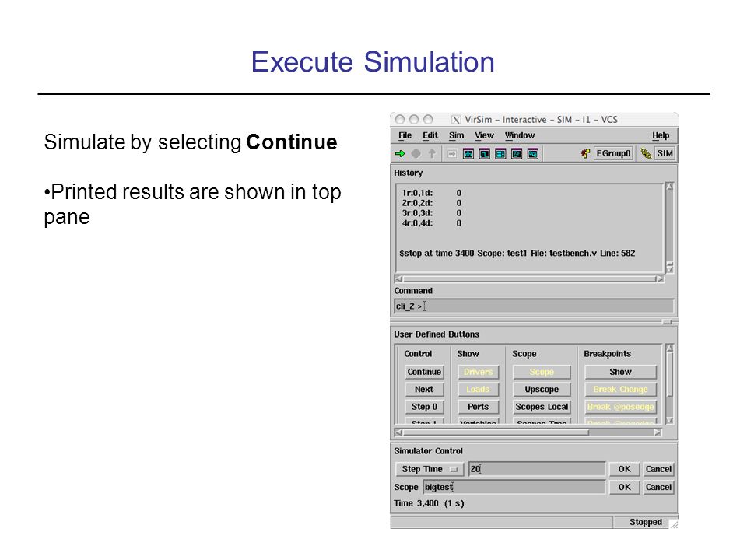Click the 4r:0,4d: history line
The width and height of the screenshot is (747, 560).
coord(431,223)
